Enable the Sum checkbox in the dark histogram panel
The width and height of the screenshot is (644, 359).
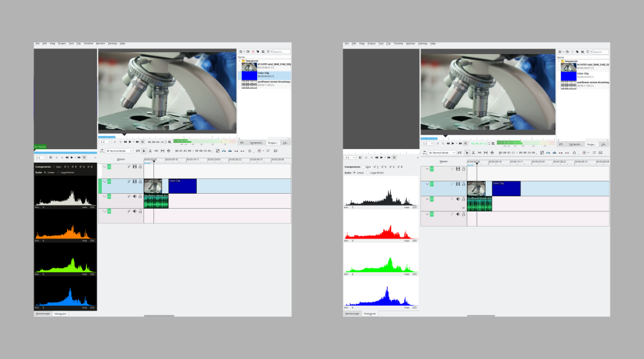point(55,167)
